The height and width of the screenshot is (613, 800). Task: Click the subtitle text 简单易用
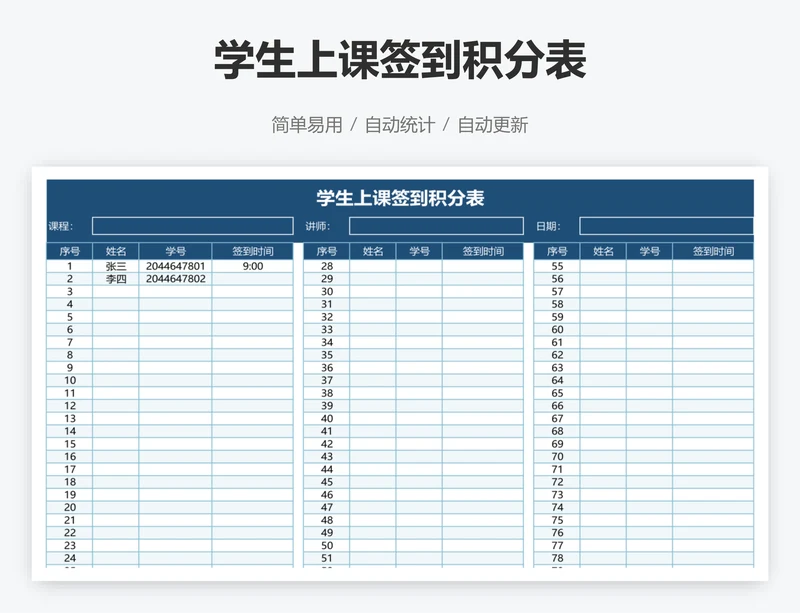[307, 125]
